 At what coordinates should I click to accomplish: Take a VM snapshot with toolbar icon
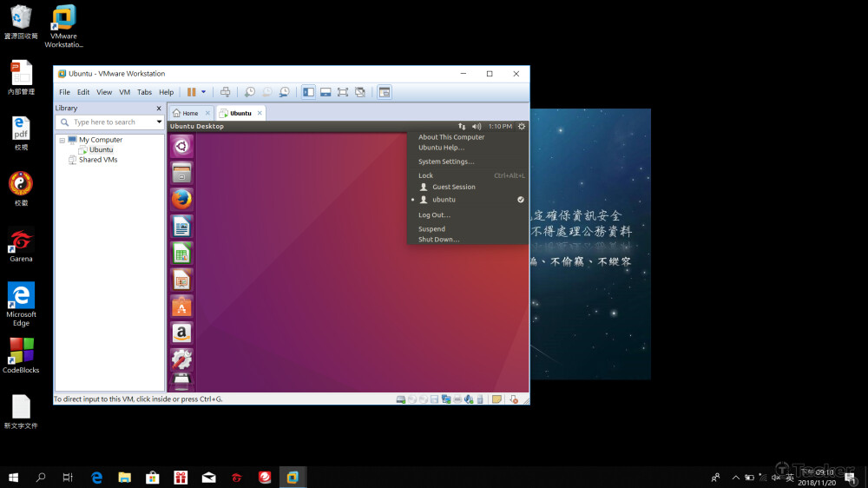pos(250,92)
